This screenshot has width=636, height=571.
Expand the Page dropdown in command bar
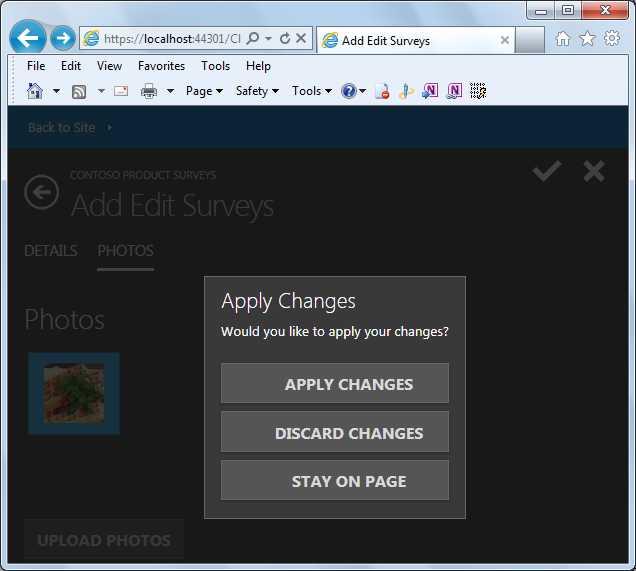click(x=204, y=91)
